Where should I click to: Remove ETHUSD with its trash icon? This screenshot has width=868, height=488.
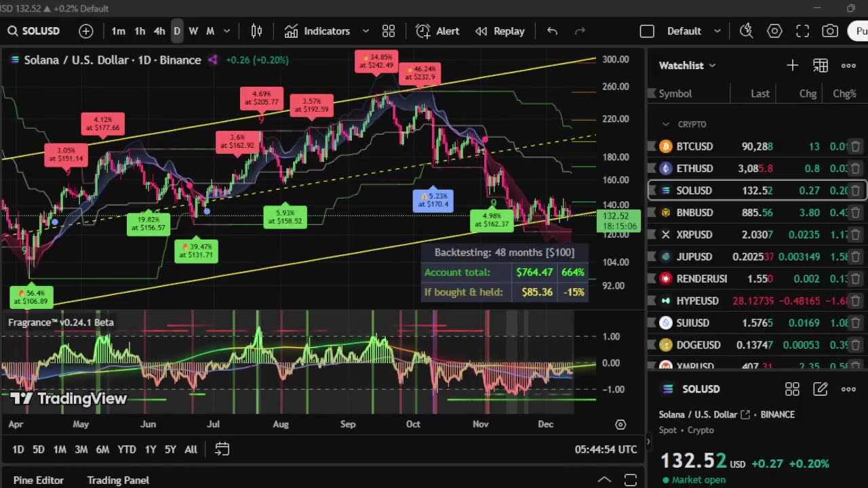[856, 168]
